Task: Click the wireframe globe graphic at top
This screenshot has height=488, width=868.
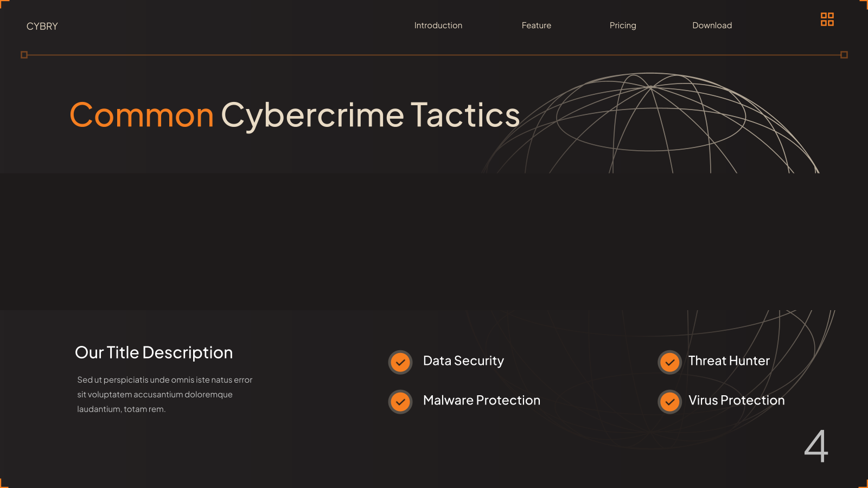Action: click(x=651, y=123)
